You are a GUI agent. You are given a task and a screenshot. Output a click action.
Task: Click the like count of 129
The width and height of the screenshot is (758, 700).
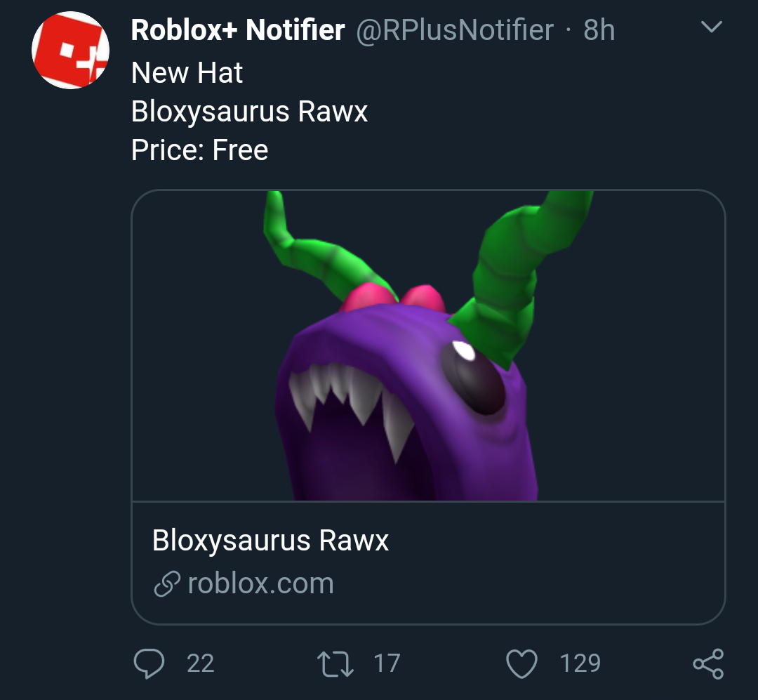tap(580, 663)
